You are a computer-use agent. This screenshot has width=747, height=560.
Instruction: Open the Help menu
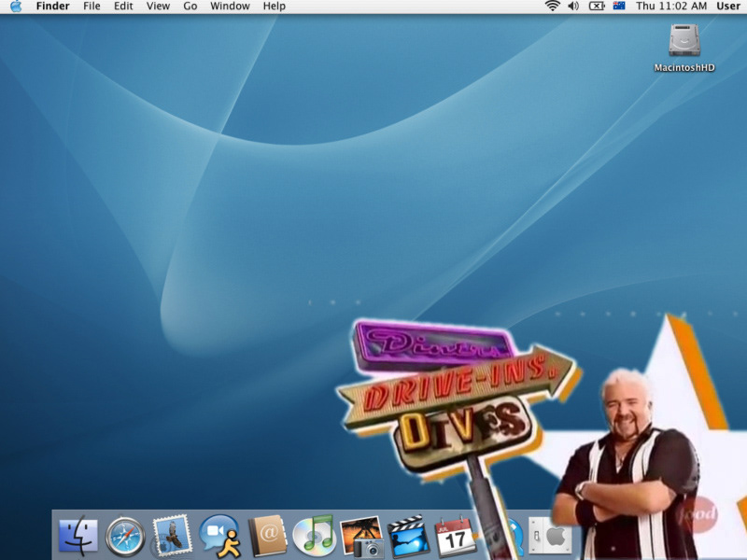(x=275, y=7)
